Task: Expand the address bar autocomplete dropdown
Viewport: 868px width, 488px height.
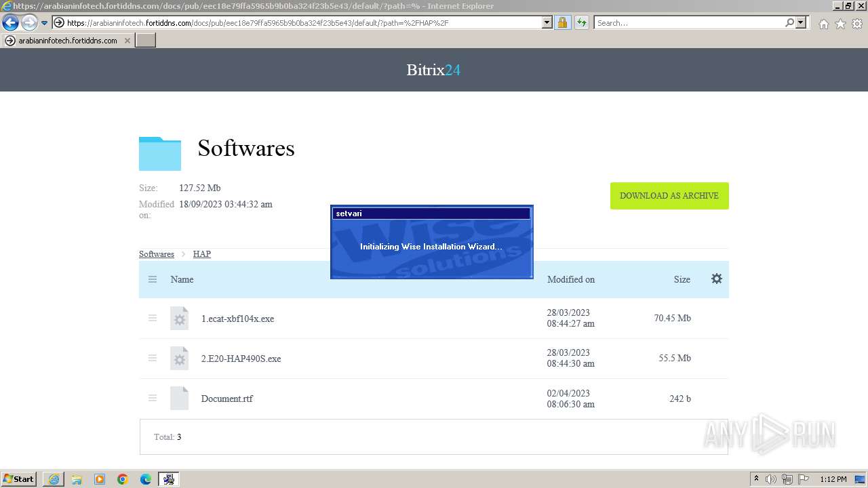Action: tap(547, 22)
